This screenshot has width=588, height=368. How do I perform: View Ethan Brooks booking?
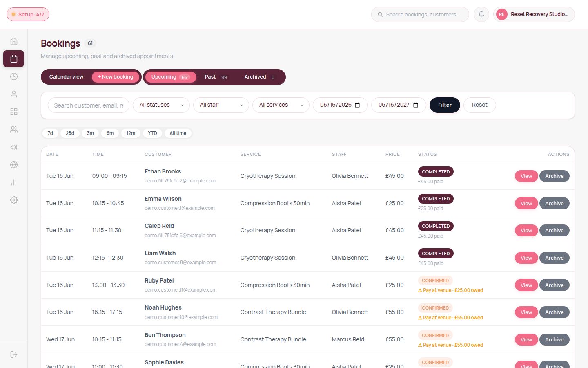click(x=526, y=176)
